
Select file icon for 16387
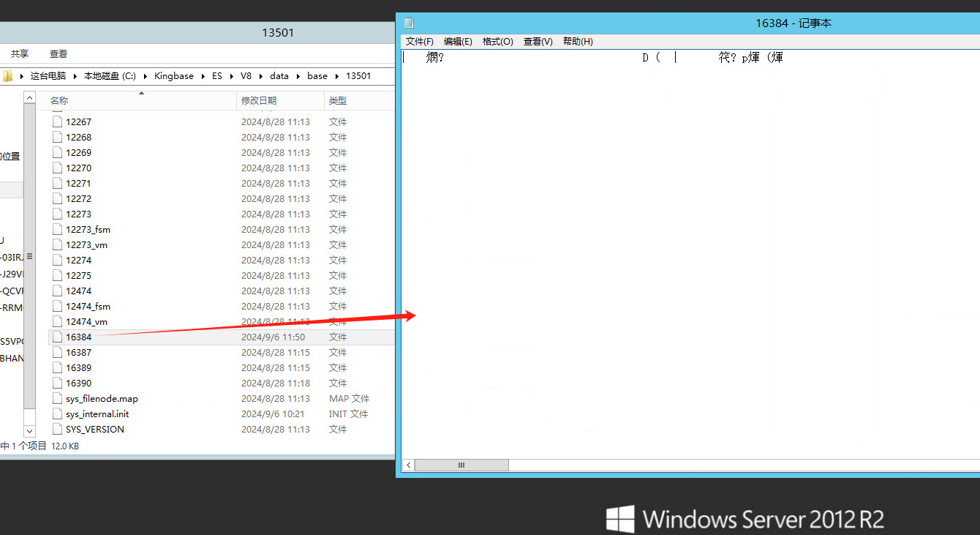(57, 352)
